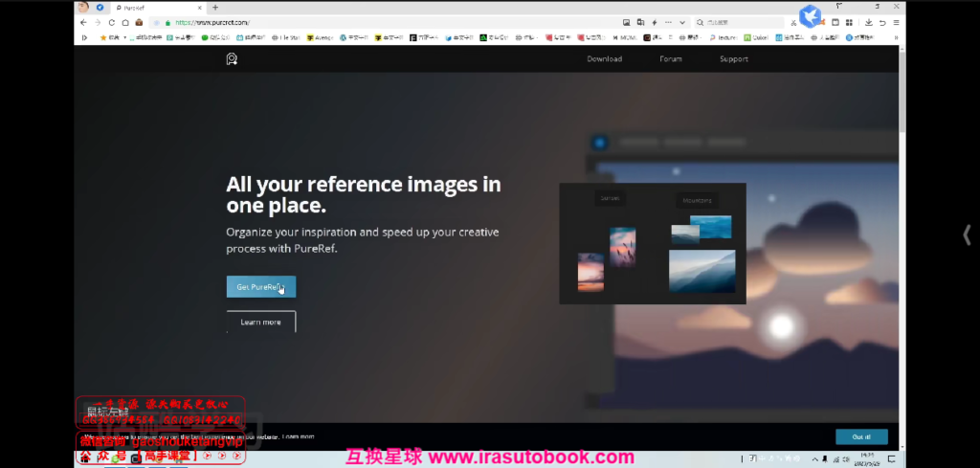
Task: Click the picture icon in address bar
Action: [626, 23]
